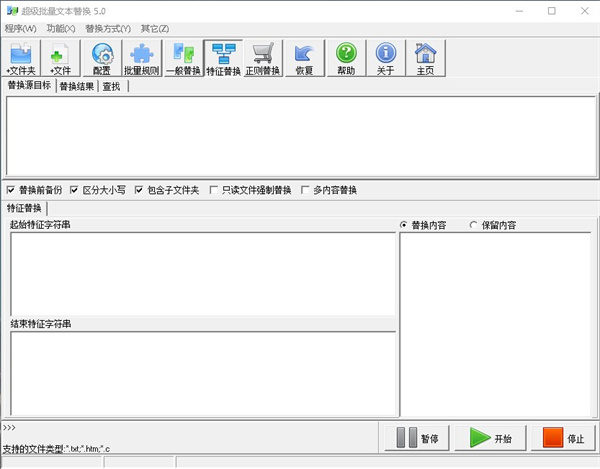This screenshot has height=469, width=600.
Task: Go to 主页 homepage icon
Action: (426, 58)
